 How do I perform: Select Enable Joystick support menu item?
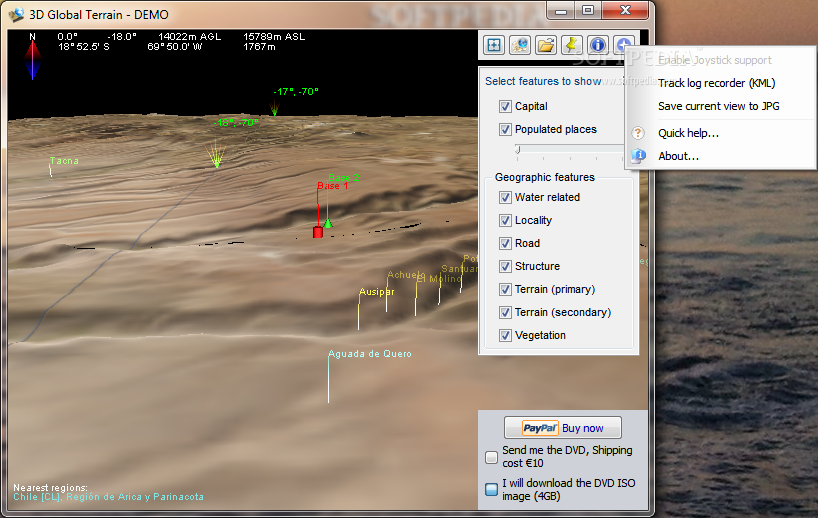click(x=720, y=60)
